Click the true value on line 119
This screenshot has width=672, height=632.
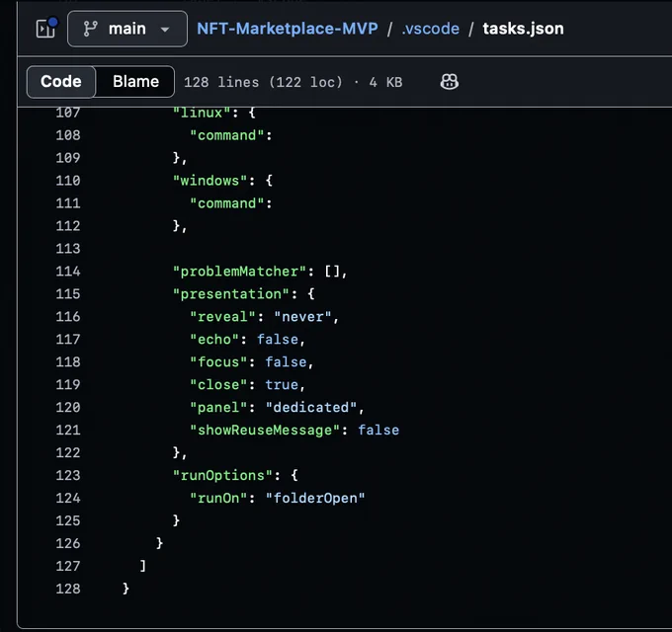click(x=281, y=384)
